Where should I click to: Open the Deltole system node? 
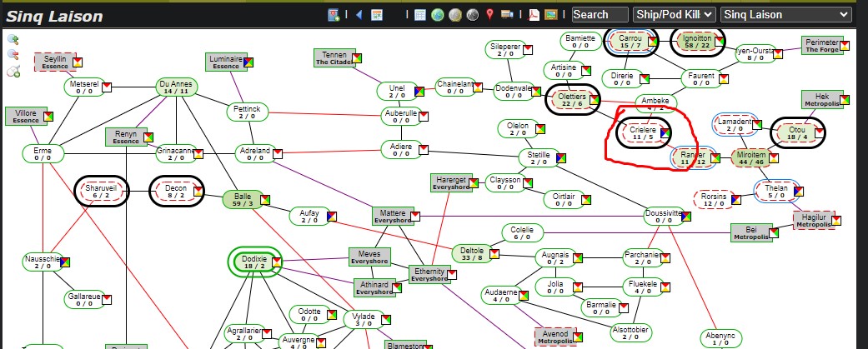pos(472,254)
